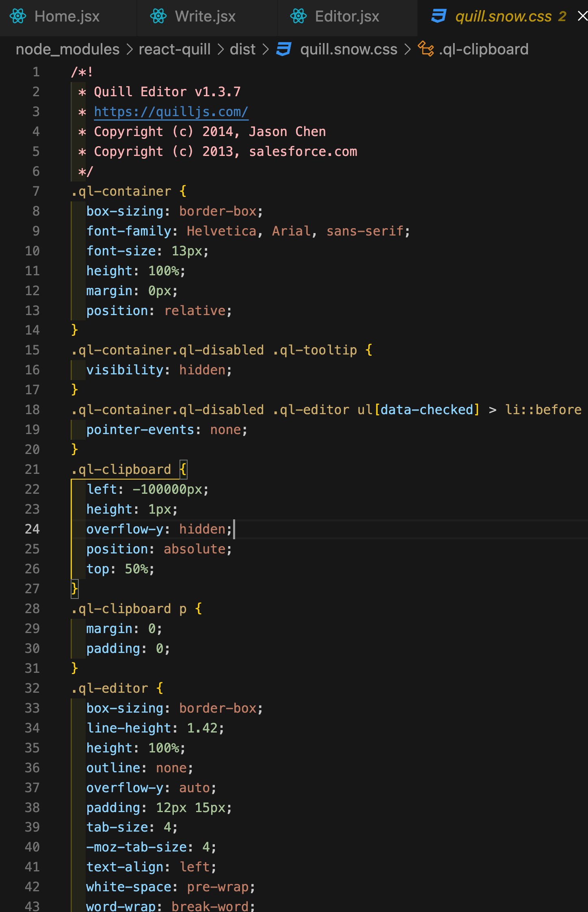Click 'outline: none;' declaration

tap(140, 768)
